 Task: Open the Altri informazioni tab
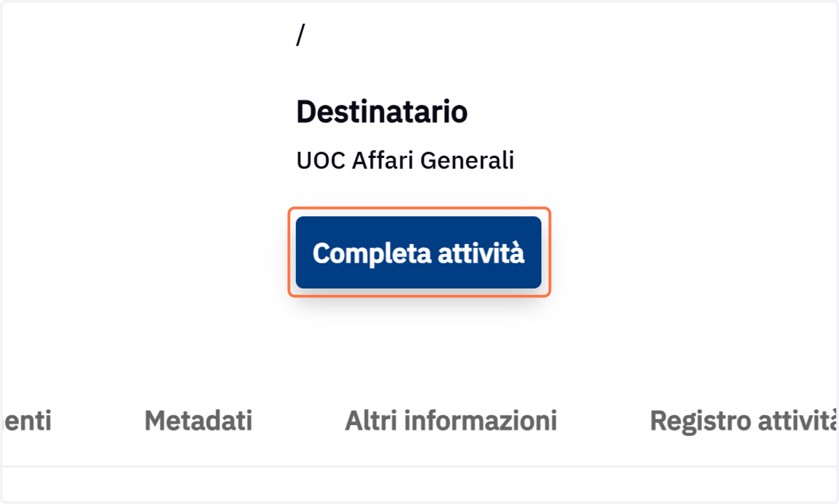coord(451,421)
